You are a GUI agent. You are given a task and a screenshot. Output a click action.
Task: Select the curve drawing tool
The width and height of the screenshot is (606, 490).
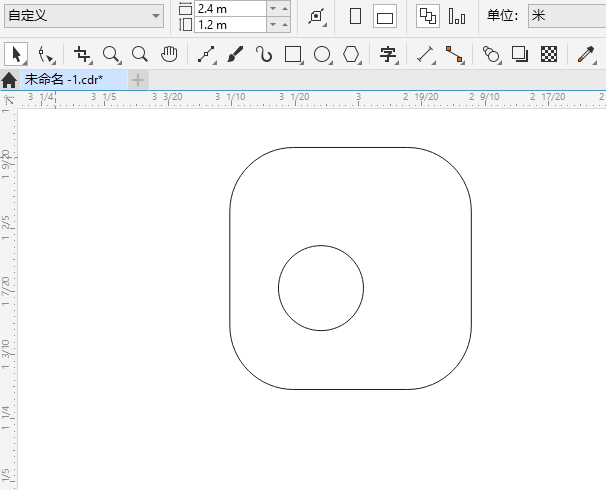[x=264, y=54]
